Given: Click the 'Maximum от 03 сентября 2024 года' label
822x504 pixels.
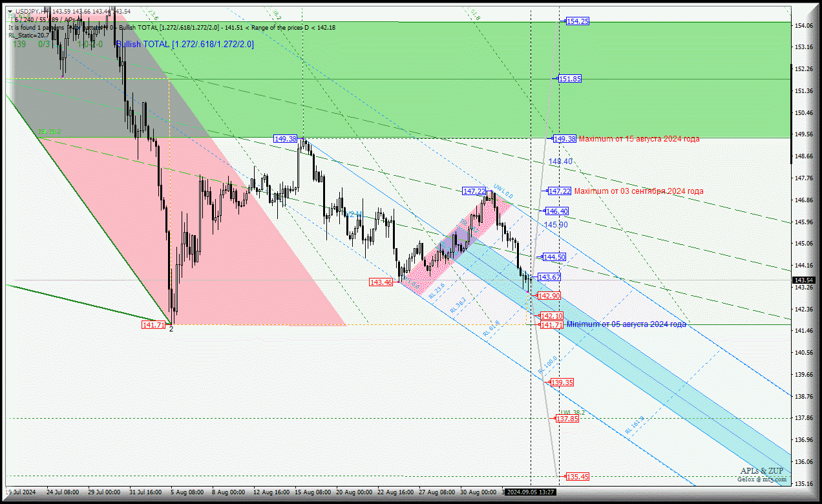Looking at the screenshot, I should (x=638, y=191).
